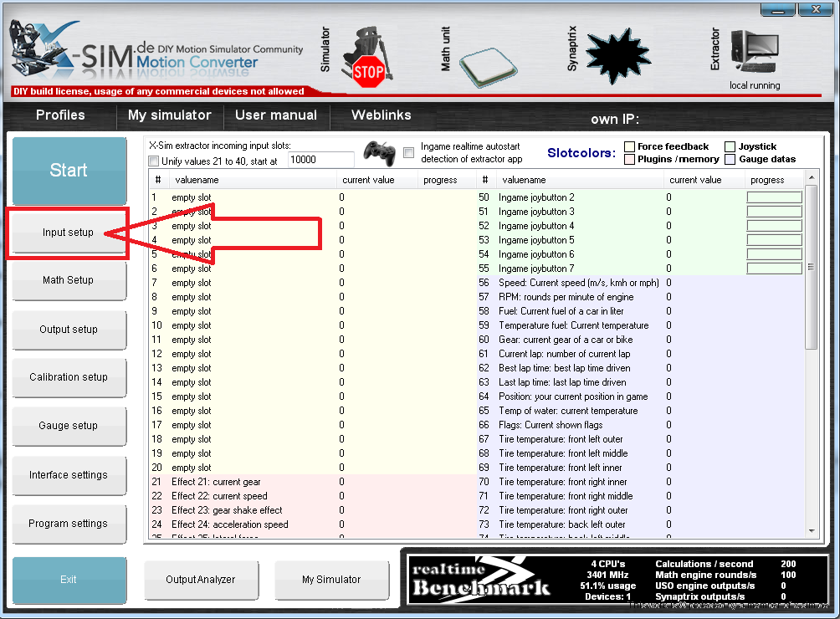Click the gamepad controller icon
The image size is (840, 619).
pyautogui.click(x=379, y=153)
